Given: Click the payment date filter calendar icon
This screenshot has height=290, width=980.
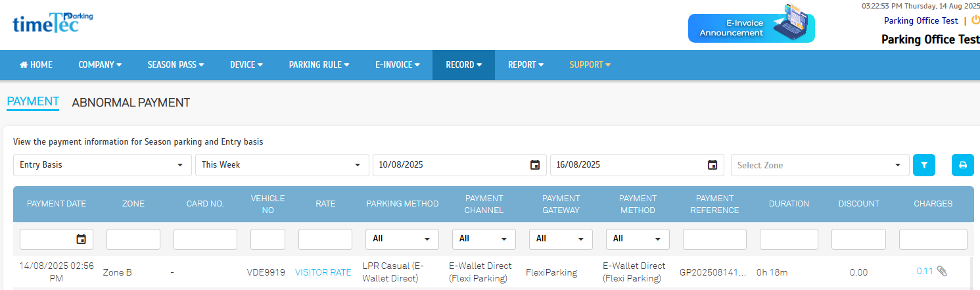Looking at the screenshot, I should 81,239.
